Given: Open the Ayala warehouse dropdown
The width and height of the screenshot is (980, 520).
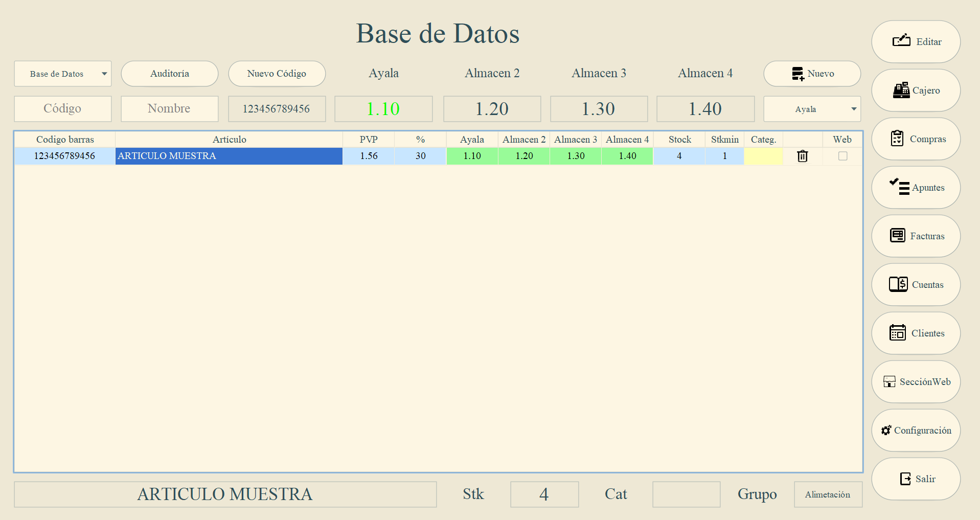Looking at the screenshot, I should click(812, 109).
